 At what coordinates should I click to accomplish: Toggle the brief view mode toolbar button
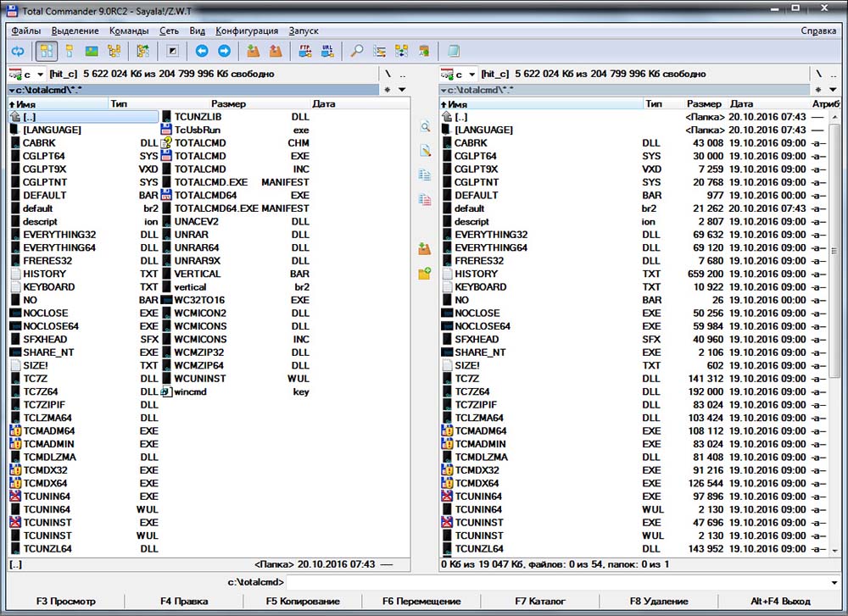pos(47,52)
